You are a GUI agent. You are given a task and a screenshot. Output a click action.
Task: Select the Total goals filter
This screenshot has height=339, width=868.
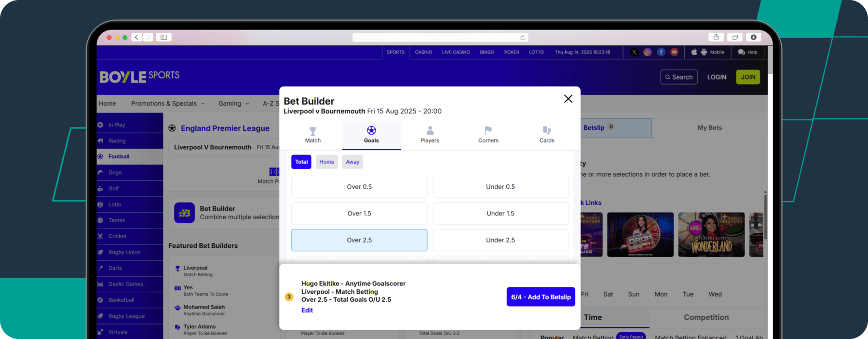[x=301, y=162]
